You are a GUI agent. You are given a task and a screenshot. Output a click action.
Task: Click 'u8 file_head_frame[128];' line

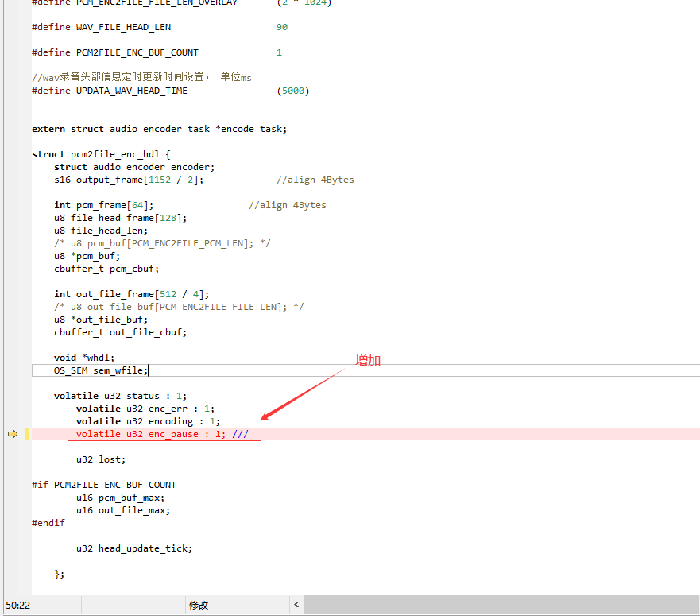pyautogui.click(x=121, y=218)
